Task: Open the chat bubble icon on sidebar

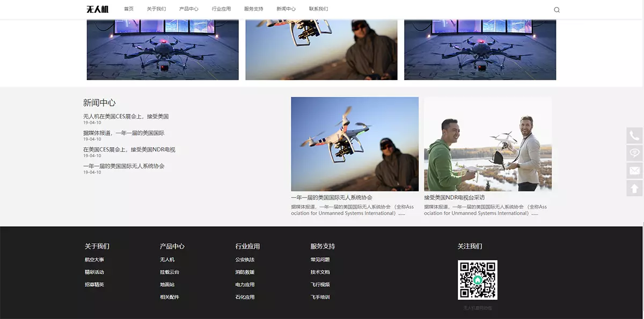Action: coord(634,153)
